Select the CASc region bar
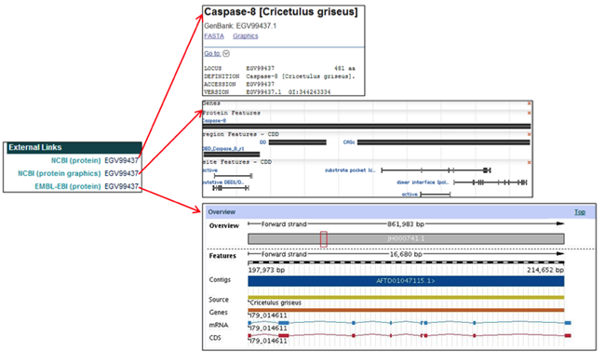The height and width of the screenshot is (364, 605). [444, 142]
